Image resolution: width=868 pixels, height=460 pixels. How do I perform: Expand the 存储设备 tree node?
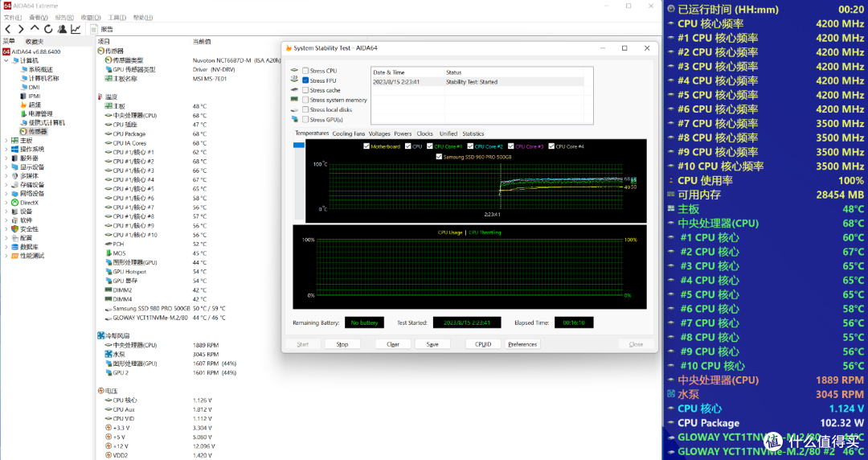6,184
